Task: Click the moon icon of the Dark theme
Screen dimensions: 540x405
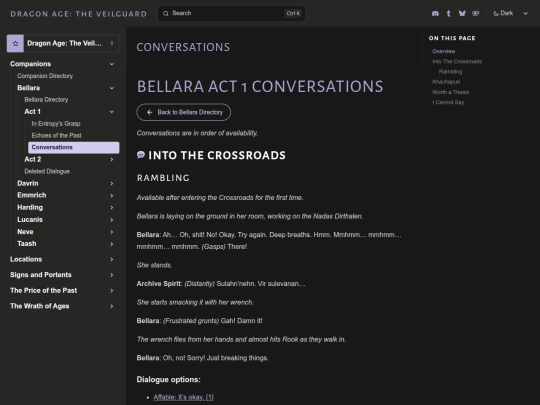Action: coord(496,13)
